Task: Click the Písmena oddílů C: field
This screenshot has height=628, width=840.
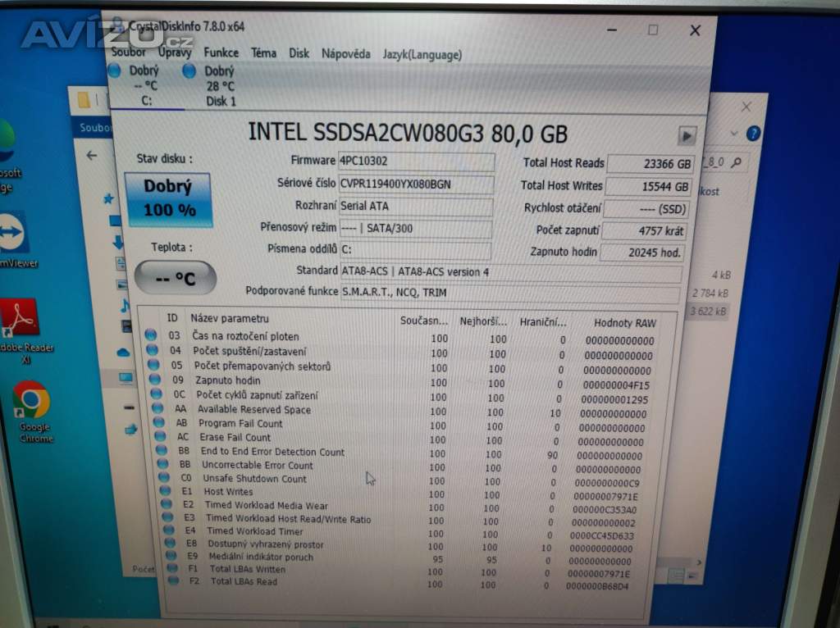Action: tap(415, 250)
